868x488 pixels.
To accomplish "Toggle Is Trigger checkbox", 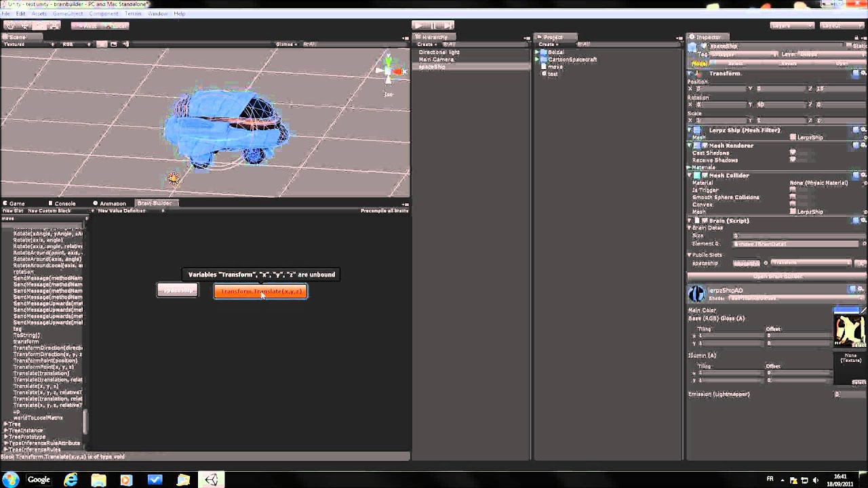I will click(793, 190).
